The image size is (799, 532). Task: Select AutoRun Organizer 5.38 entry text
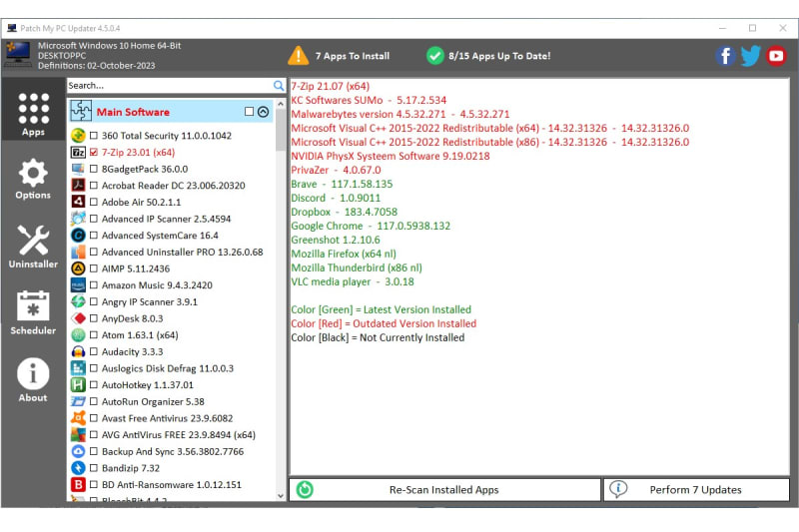pos(153,401)
